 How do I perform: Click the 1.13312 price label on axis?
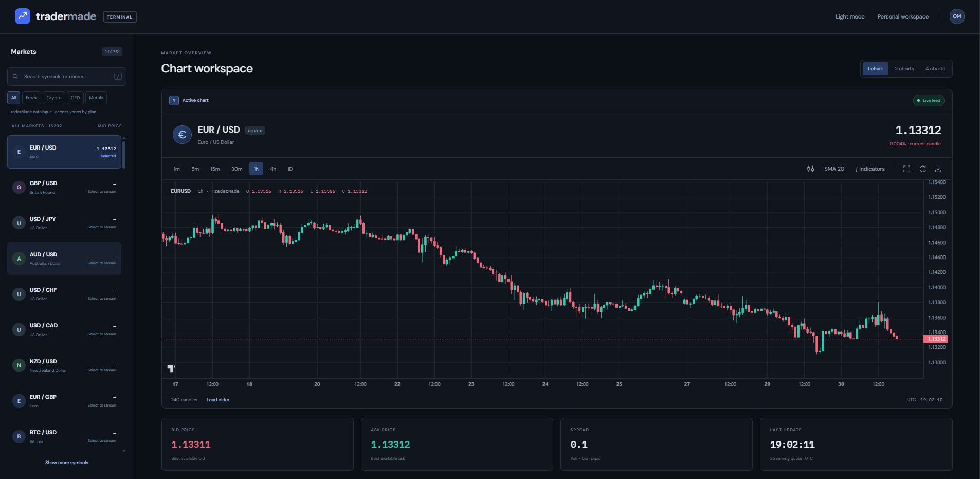coord(936,339)
